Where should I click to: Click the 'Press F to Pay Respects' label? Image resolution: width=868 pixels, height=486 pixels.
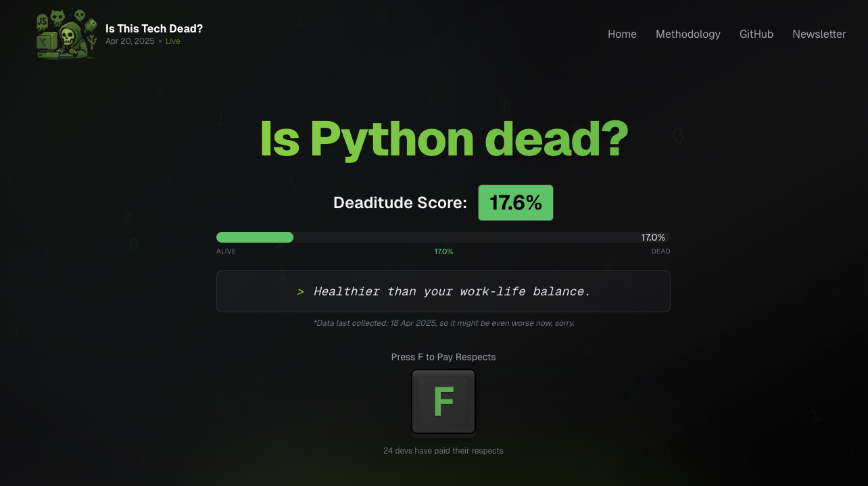tap(443, 357)
